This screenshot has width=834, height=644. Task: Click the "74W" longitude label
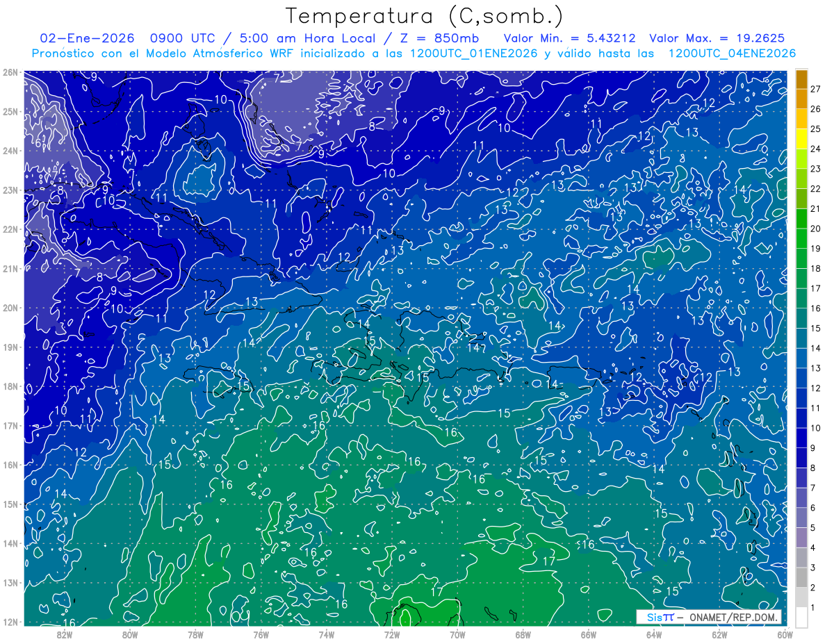point(327,634)
